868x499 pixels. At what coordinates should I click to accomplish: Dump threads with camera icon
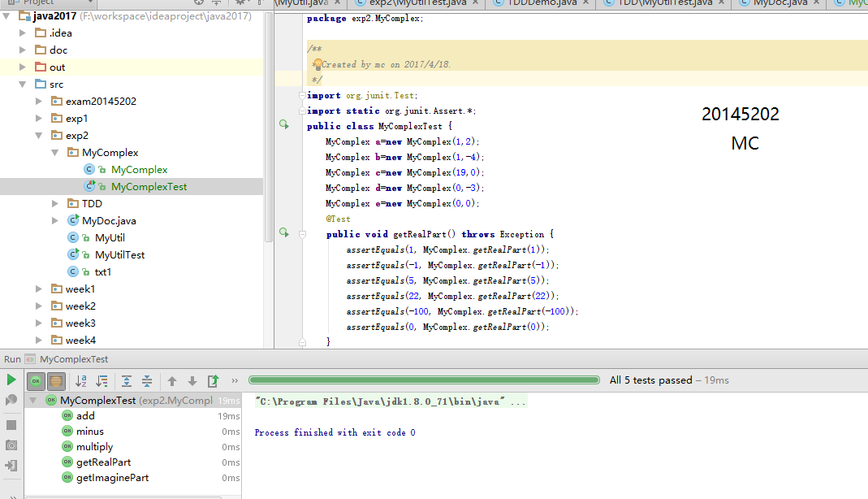11,445
